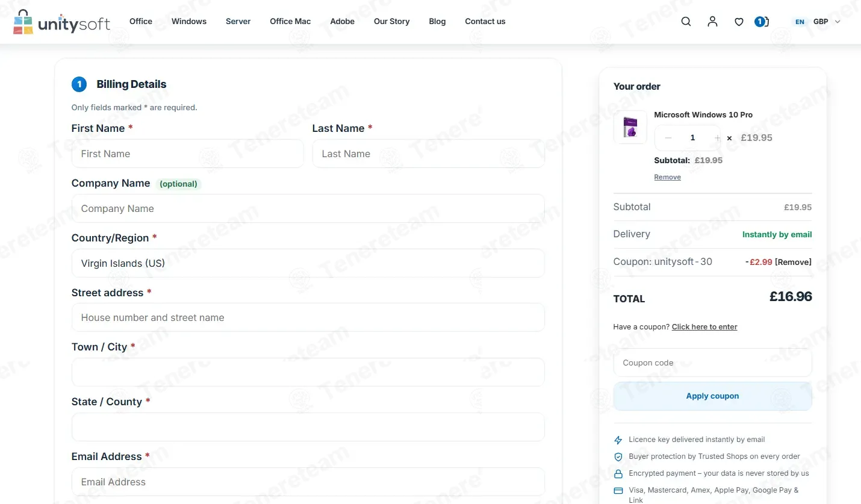Click the Billing Details step 1 badge

(x=79, y=84)
